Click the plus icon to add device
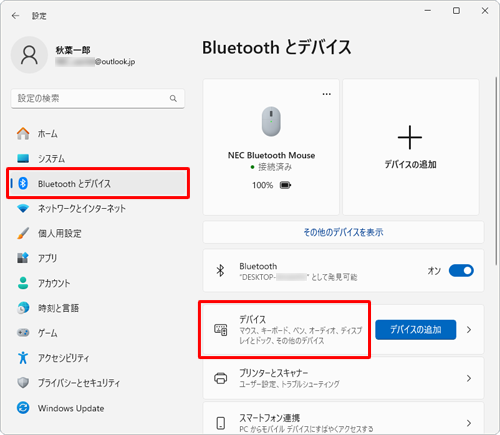500x435 pixels. pos(410,137)
